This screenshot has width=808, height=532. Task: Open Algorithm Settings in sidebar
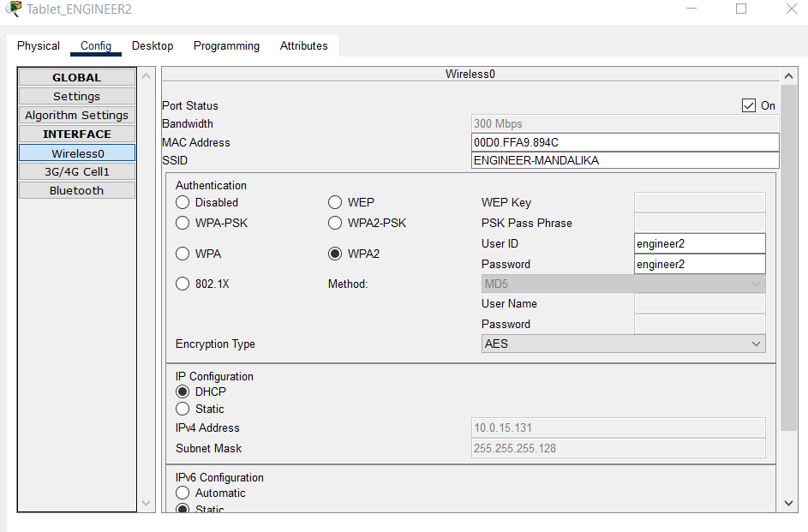pyautogui.click(x=77, y=115)
